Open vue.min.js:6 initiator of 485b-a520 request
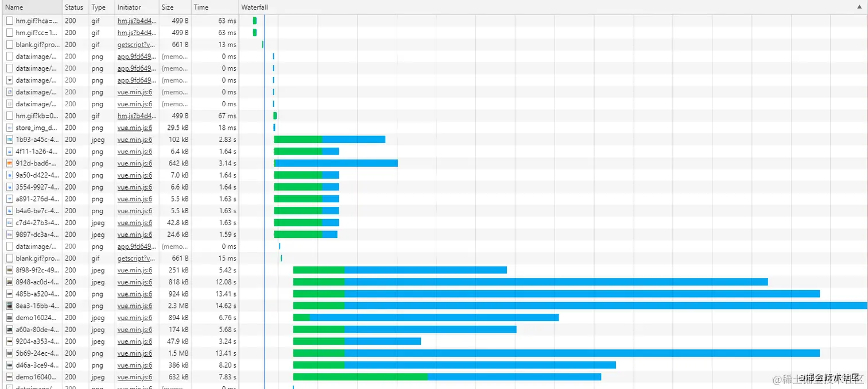Screen dimensions: 868x389 [x=135, y=294]
